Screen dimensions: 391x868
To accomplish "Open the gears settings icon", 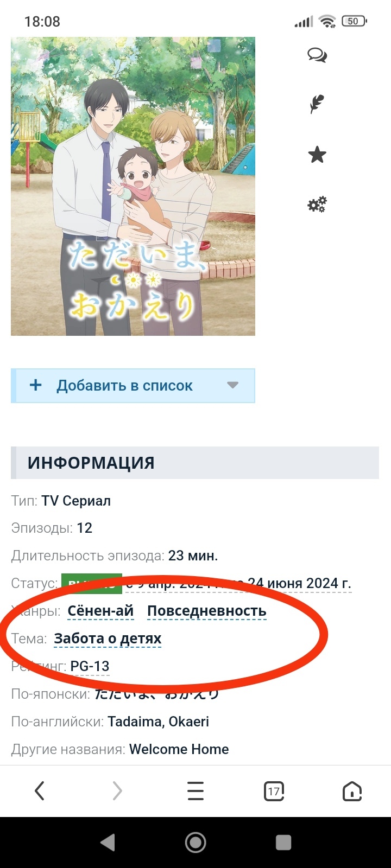I will [317, 205].
